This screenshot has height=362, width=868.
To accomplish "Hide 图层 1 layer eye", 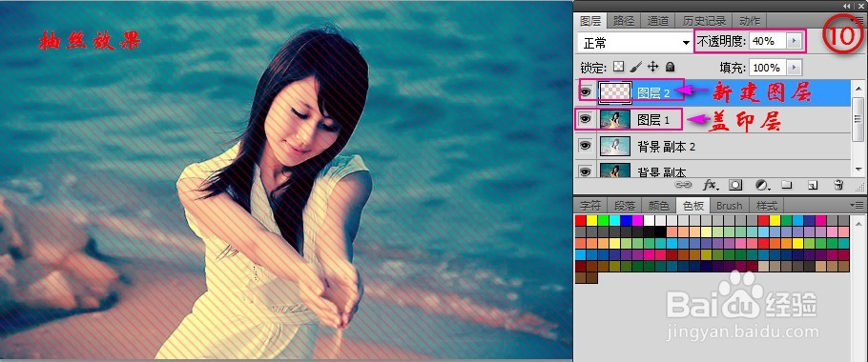I will tap(586, 119).
